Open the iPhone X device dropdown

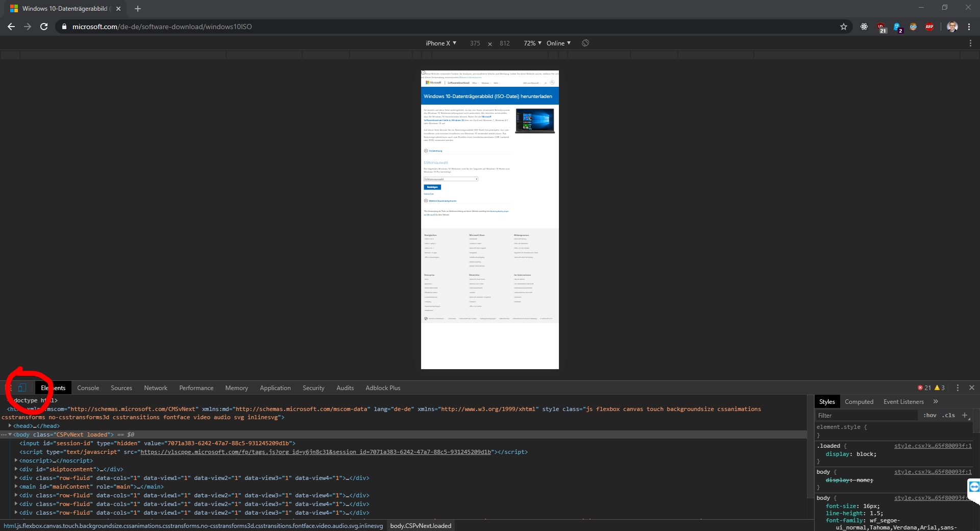pos(441,43)
